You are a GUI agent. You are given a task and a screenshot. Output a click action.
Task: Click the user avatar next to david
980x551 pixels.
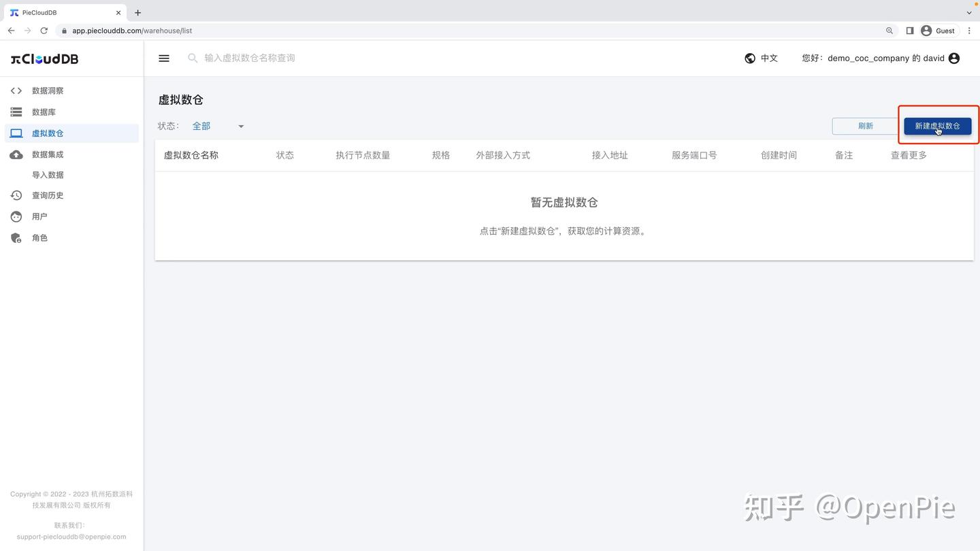click(953, 58)
